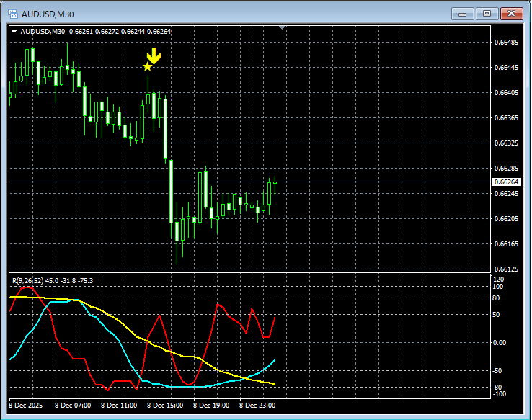Click the gray chart shift triangle at top
The width and height of the screenshot is (532, 420).
click(x=283, y=27)
